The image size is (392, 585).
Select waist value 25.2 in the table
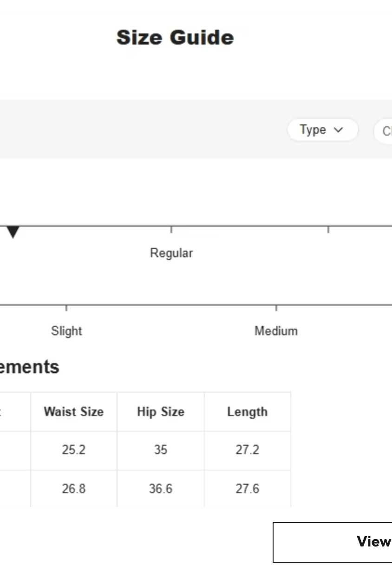[73, 450]
